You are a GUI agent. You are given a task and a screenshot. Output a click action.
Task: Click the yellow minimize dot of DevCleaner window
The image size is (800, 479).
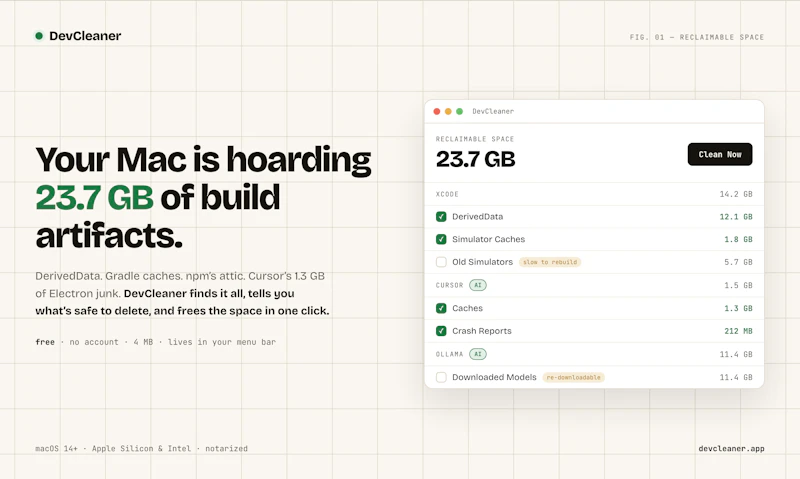coord(448,111)
